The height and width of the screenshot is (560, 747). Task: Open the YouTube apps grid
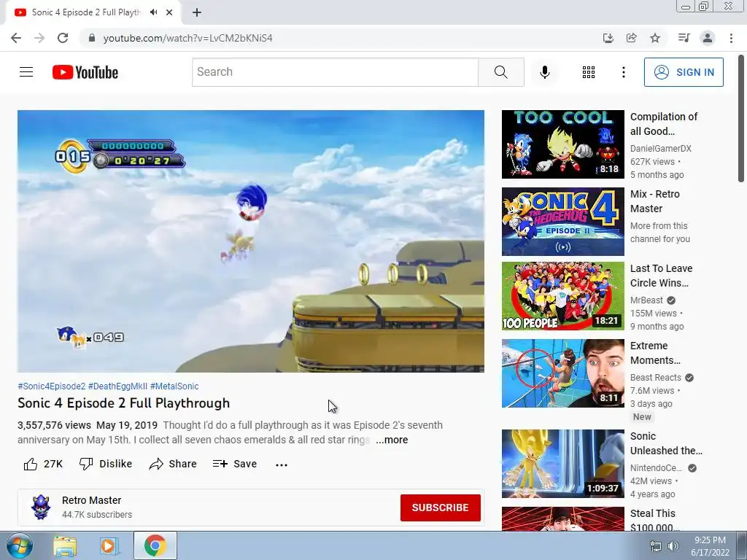(x=589, y=72)
